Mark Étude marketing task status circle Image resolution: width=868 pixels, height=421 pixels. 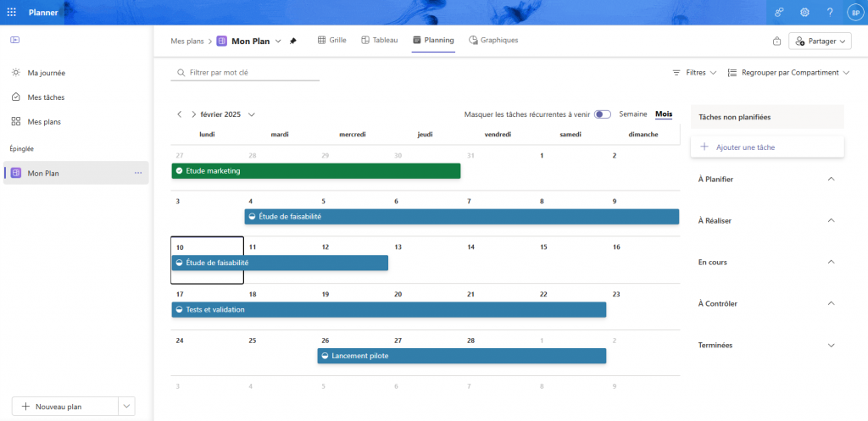pos(179,171)
